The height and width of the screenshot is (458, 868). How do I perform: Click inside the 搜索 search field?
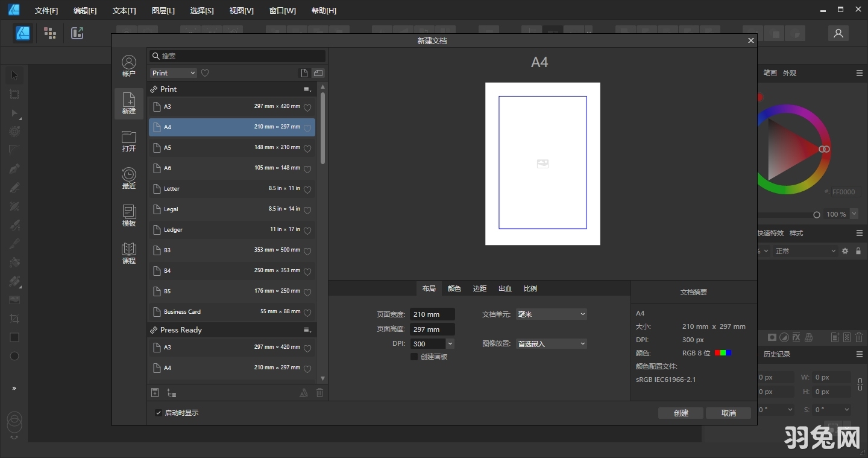click(x=237, y=56)
